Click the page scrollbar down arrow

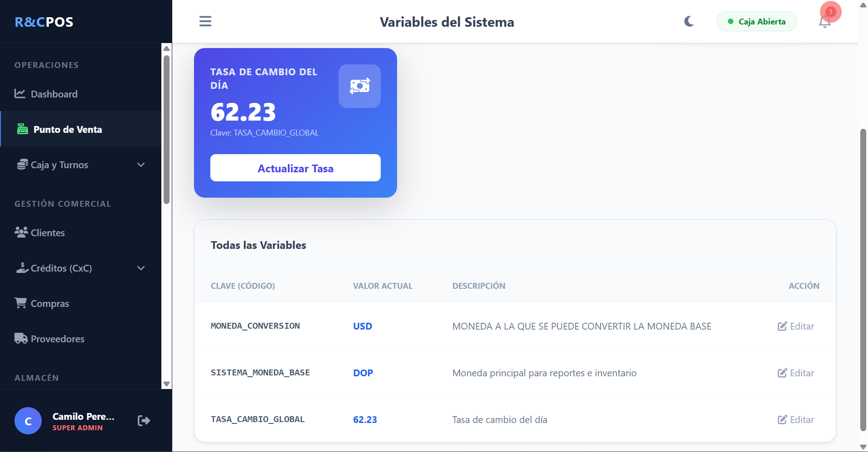[863, 447]
